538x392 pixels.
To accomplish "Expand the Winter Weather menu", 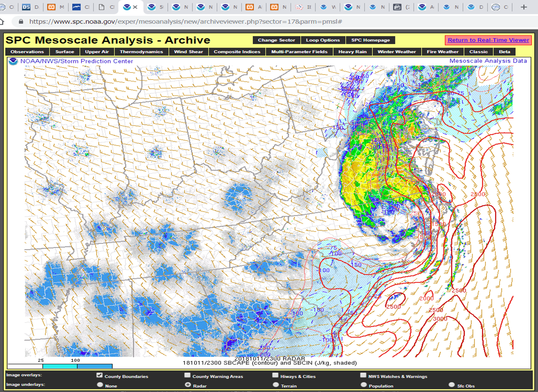I will click(x=397, y=52).
